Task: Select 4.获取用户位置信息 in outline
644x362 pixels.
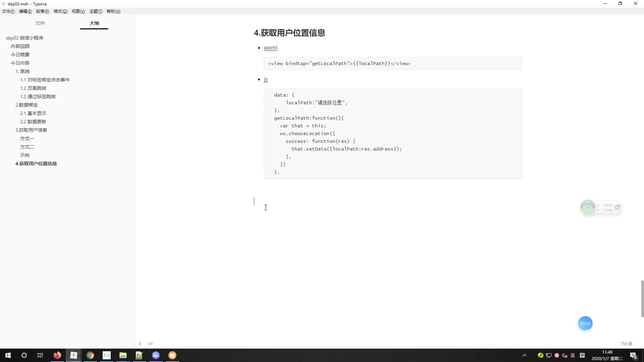Action: click(36, 164)
